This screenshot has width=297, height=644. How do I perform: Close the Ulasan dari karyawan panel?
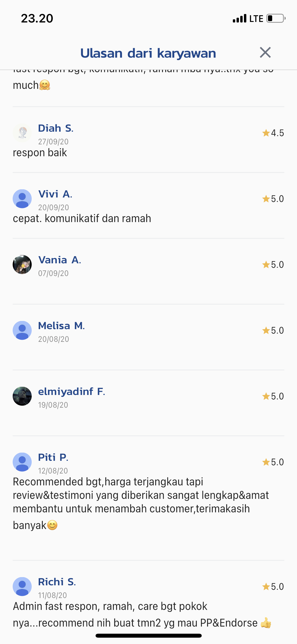[x=265, y=52]
